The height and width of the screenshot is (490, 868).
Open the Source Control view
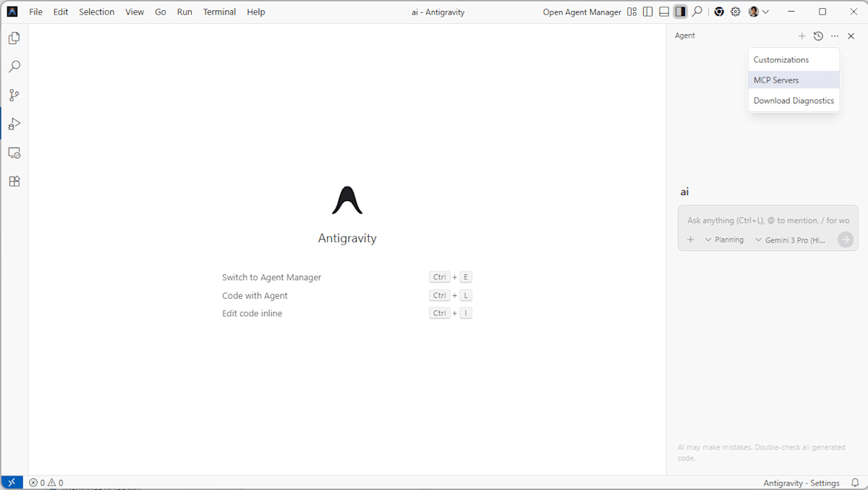coord(14,96)
